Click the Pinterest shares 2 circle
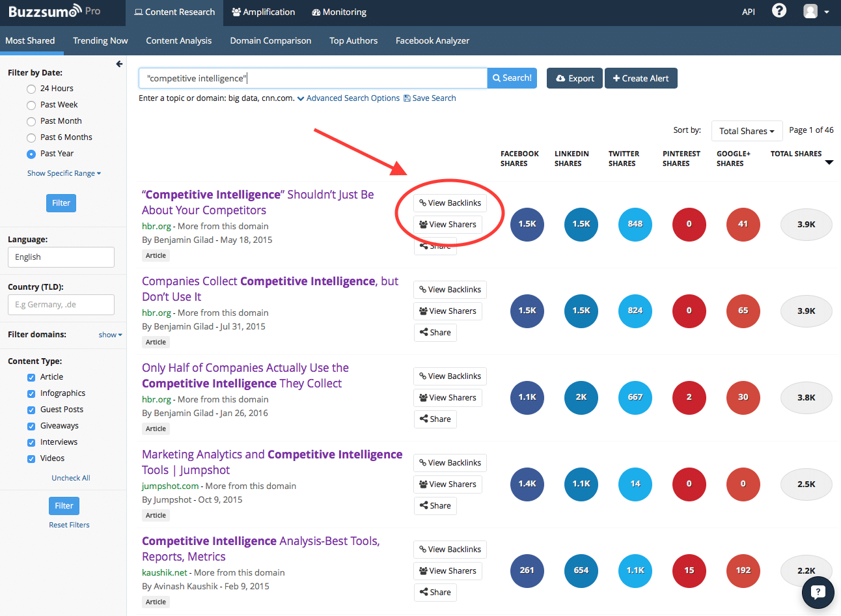The width and height of the screenshot is (841, 616). click(x=689, y=397)
